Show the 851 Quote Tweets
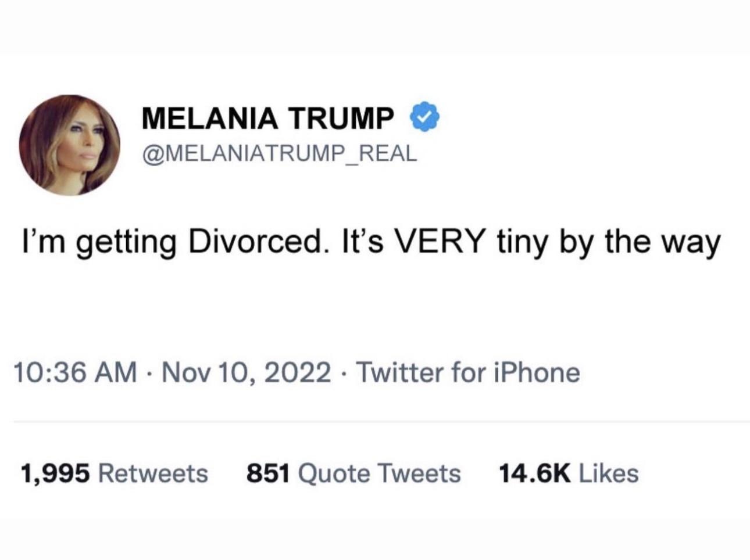This screenshot has height=560, width=750. click(x=353, y=473)
